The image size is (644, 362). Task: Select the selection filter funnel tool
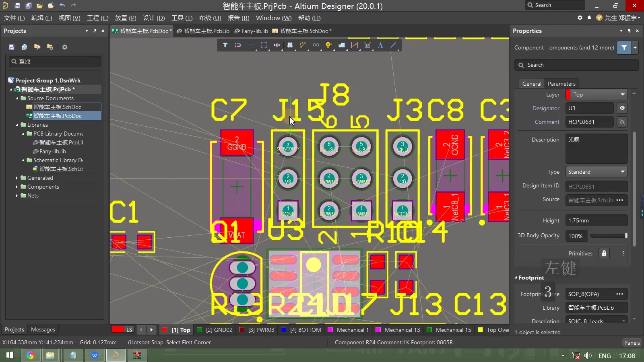click(x=225, y=45)
